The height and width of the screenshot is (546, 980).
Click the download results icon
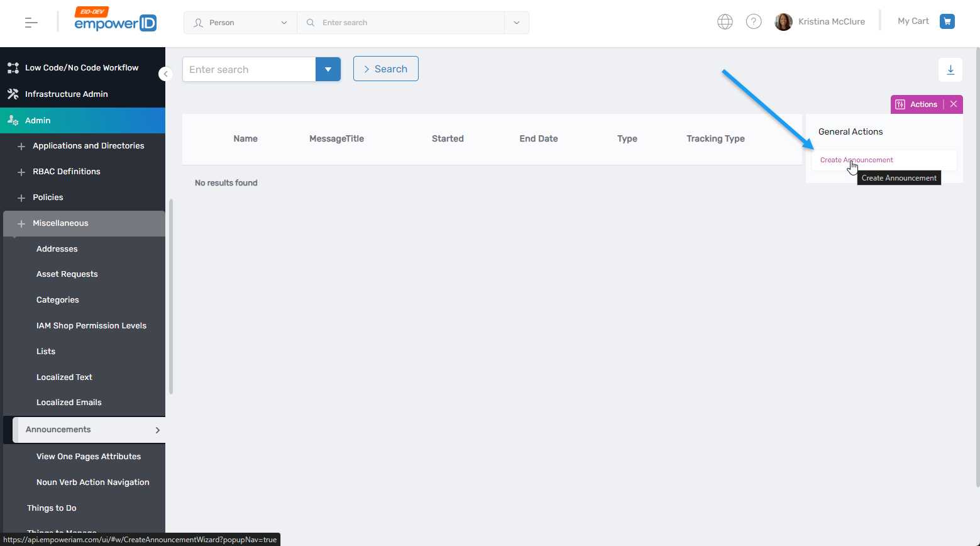[x=950, y=70]
